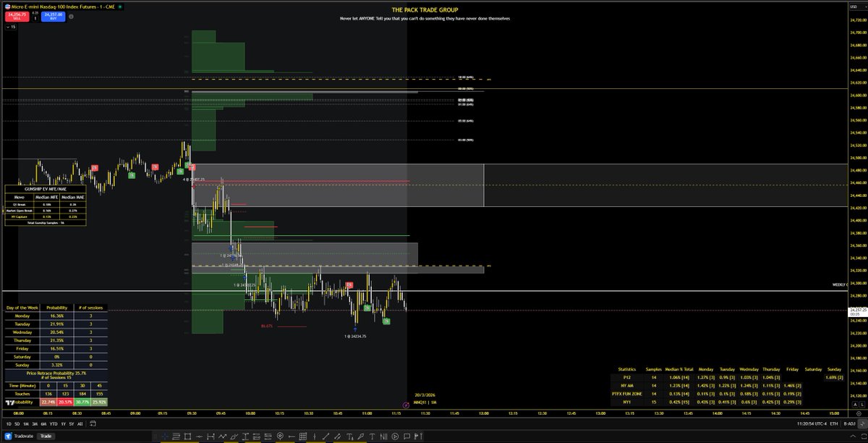
Task: Click the order quantity field showing 1
Action: point(35,18)
